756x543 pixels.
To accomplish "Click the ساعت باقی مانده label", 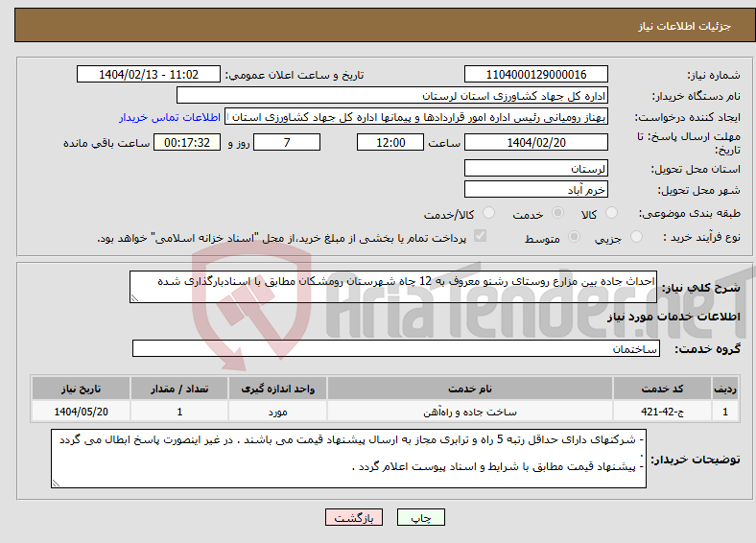I will 106,143.
